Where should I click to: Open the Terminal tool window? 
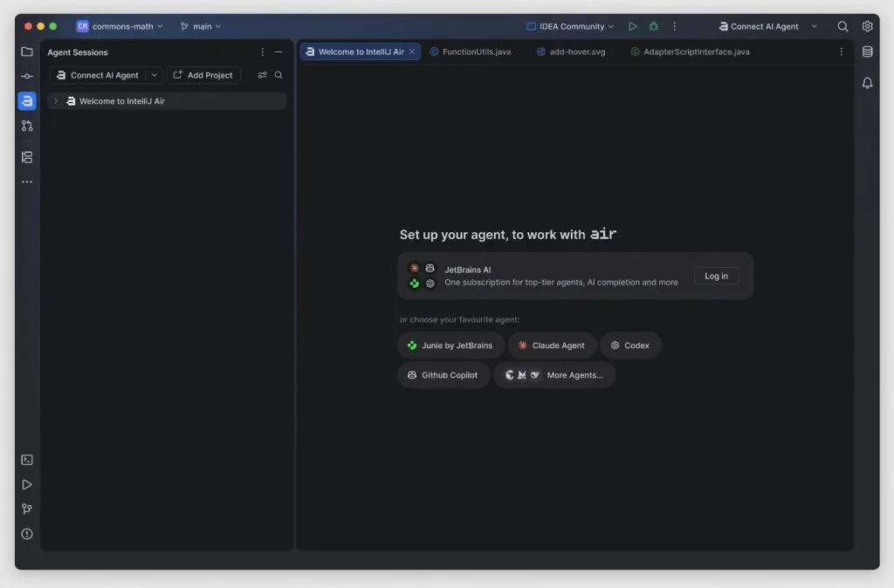point(27,460)
